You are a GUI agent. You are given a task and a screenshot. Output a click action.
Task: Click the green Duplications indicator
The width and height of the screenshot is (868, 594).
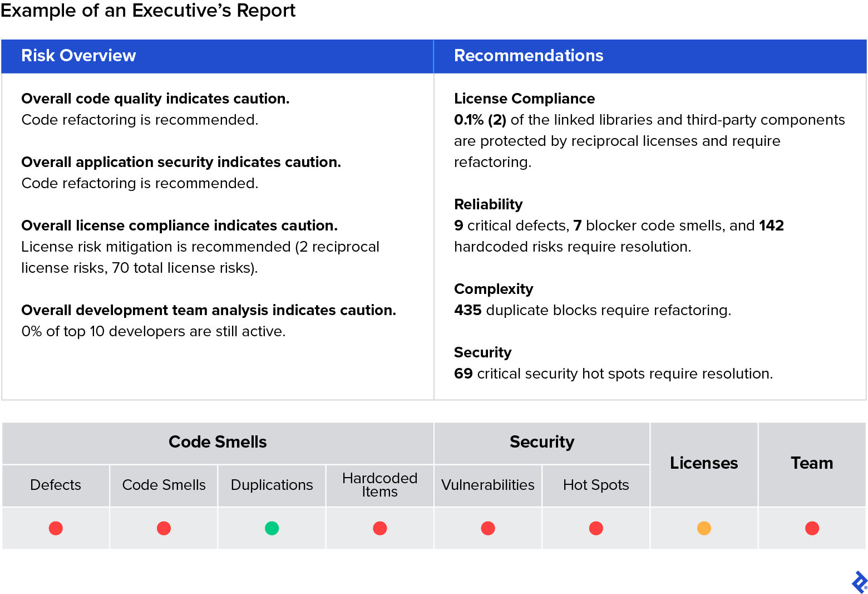tap(271, 528)
